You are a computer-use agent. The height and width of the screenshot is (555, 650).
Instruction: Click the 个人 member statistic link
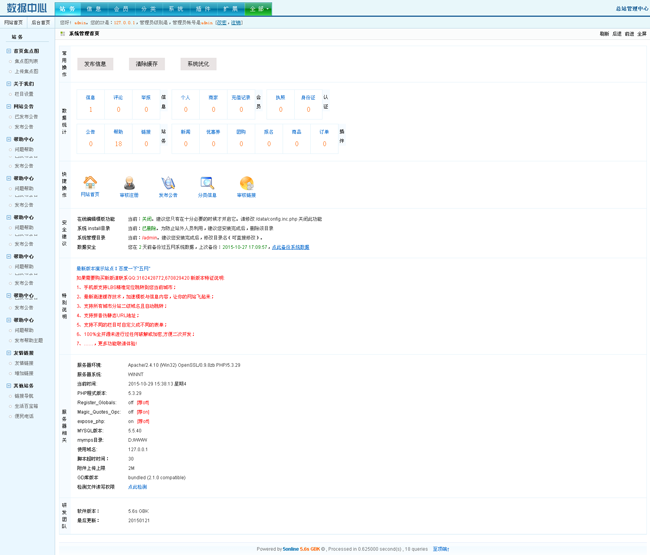coord(185,97)
